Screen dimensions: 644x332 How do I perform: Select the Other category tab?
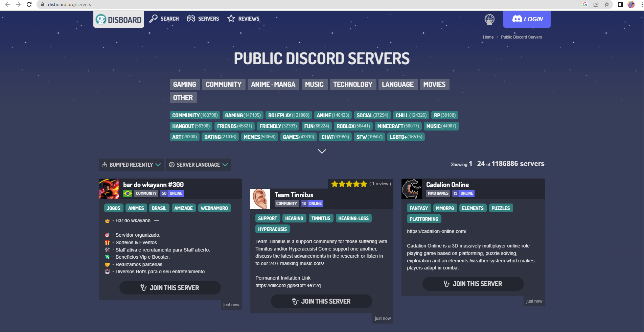pos(183,98)
